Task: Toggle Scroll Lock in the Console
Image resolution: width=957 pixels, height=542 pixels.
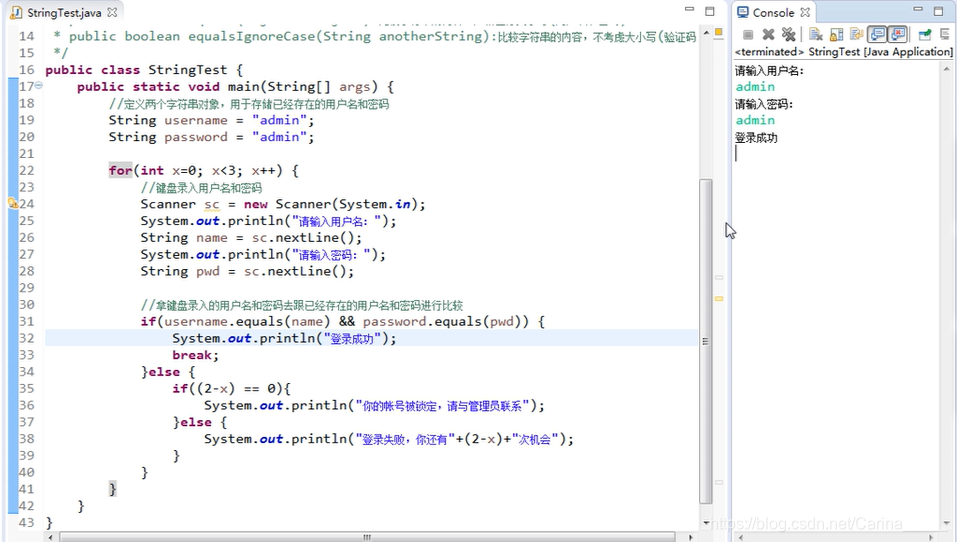Action: tap(836, 35)
